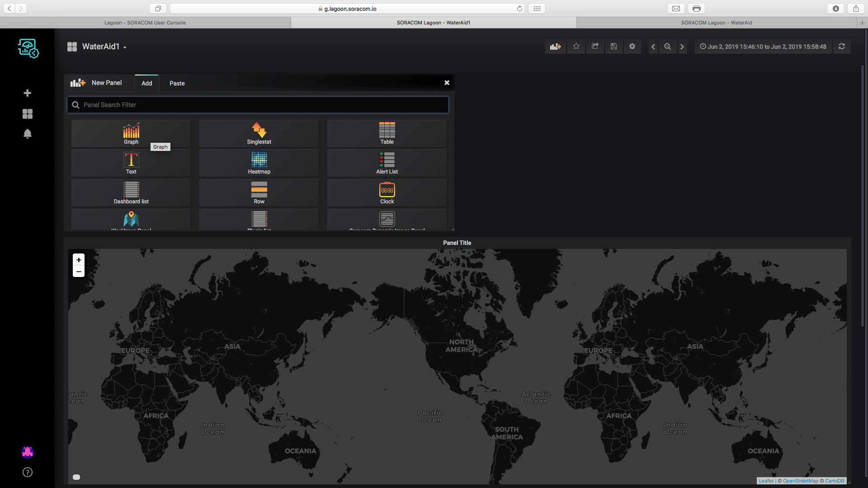Image resolution: width=868 pixels, height=488 pixels.
Task: Star the WaterAid1 dashboard
Action: [576, 47]
